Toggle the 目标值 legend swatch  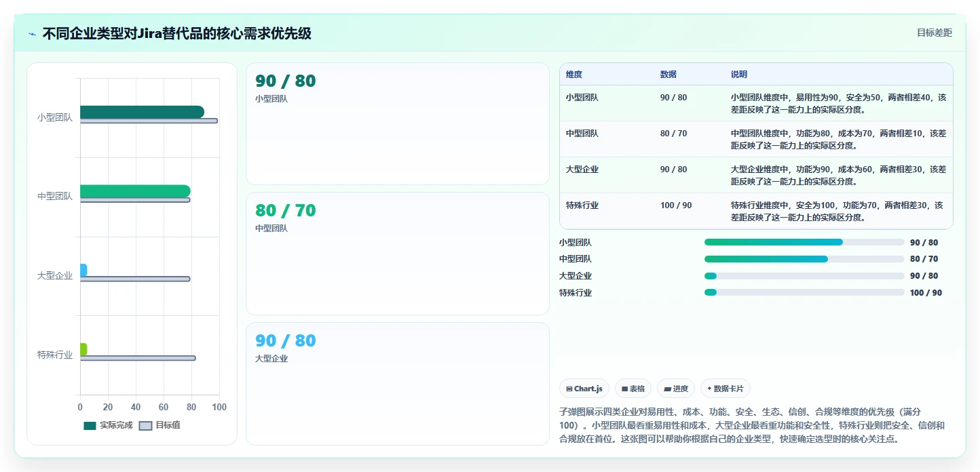tap(145, 426)
